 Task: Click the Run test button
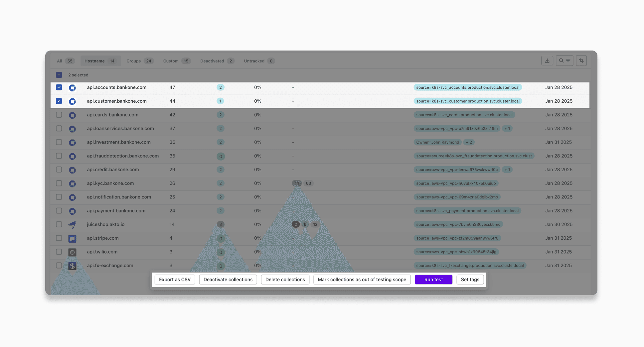coord(433,280)
